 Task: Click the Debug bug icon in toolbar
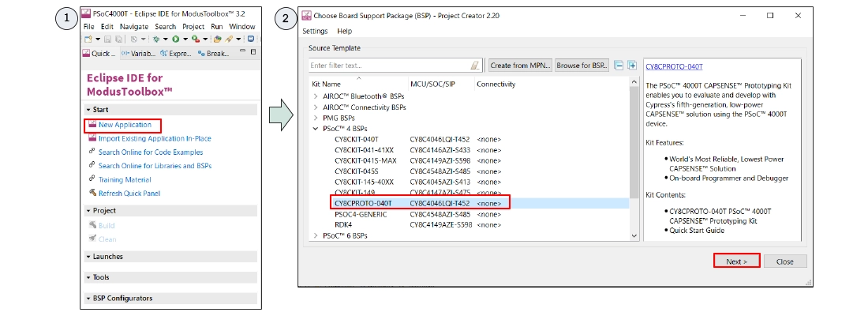tap(156, 39)
